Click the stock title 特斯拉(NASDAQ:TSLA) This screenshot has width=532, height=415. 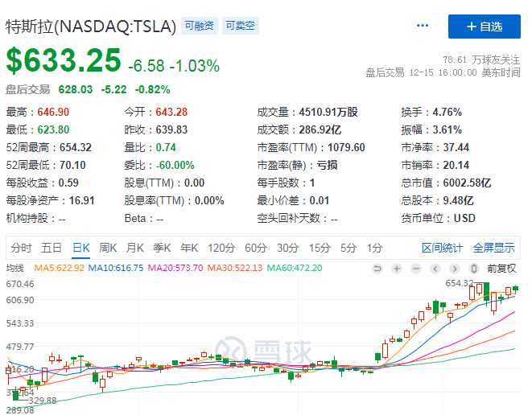[x=91, y=27]
